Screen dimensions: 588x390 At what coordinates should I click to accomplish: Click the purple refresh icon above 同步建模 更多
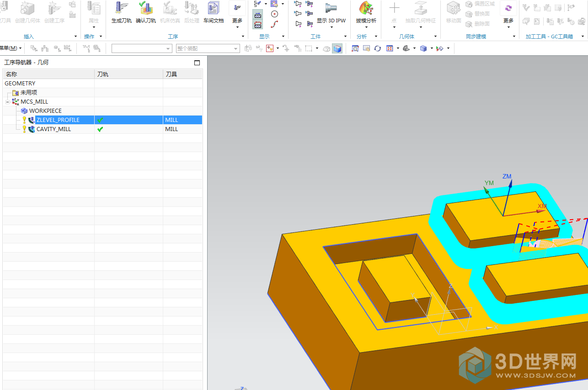[508, 8]
